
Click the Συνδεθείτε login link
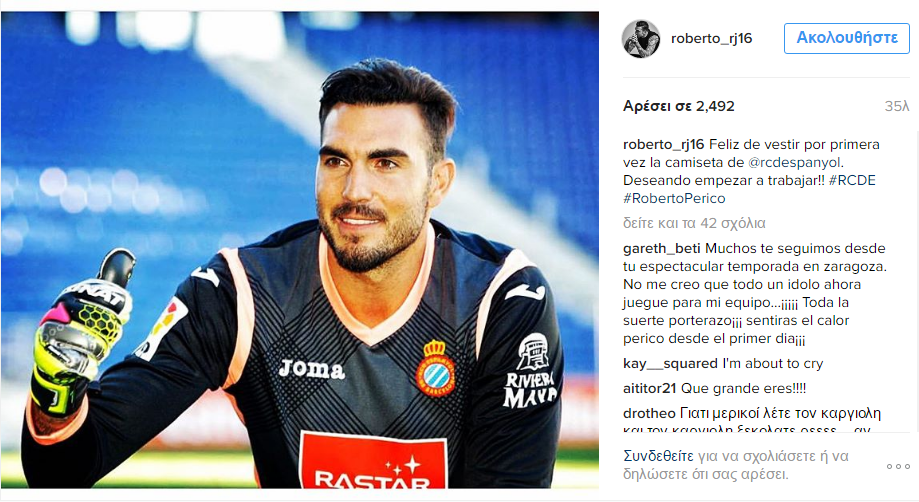click(x=658, y=456)
